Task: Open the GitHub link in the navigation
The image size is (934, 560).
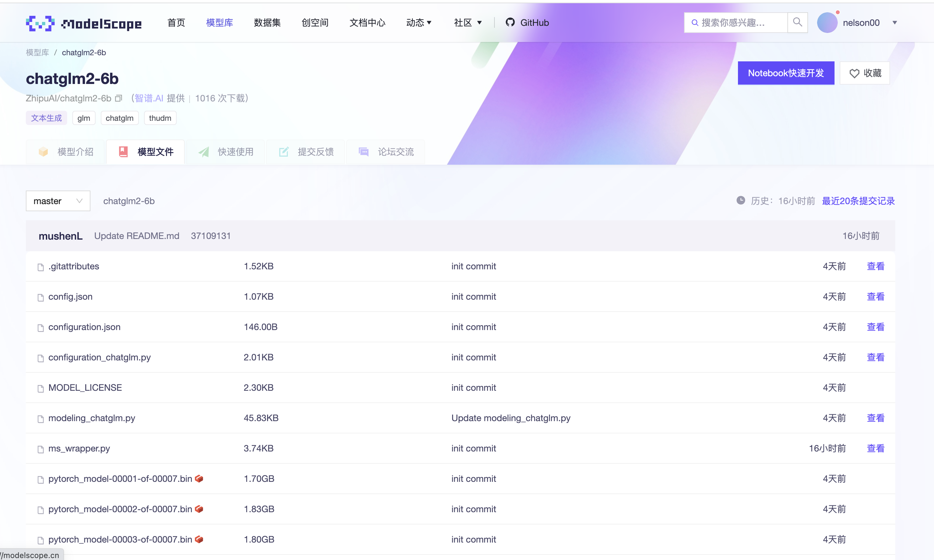Action: [527, 23]
